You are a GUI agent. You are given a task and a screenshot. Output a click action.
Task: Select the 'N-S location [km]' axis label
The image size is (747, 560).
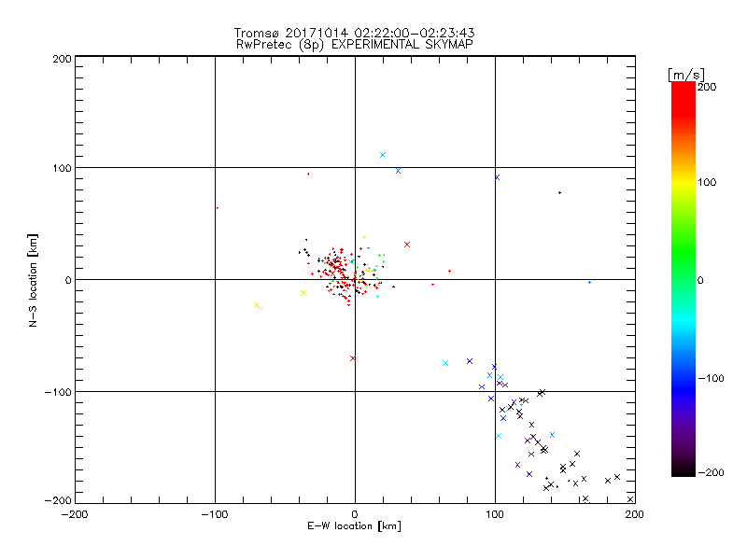click(x=33, y=281)
